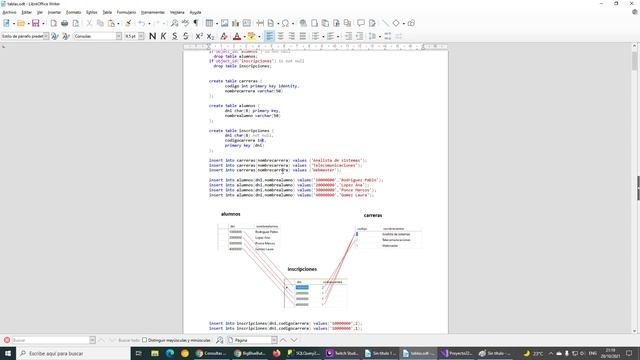Click the Insert Line icon
Viewport: 640px width, 360px height.
(385, 23)
